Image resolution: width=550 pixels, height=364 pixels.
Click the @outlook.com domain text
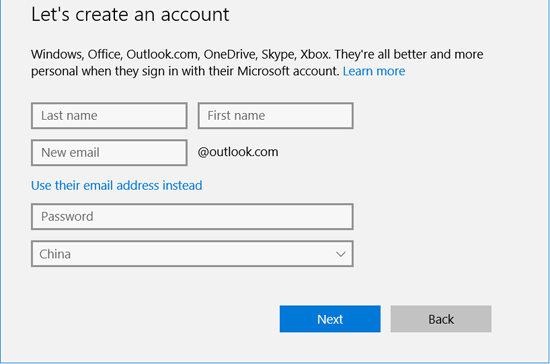click(x=238, y=152)
